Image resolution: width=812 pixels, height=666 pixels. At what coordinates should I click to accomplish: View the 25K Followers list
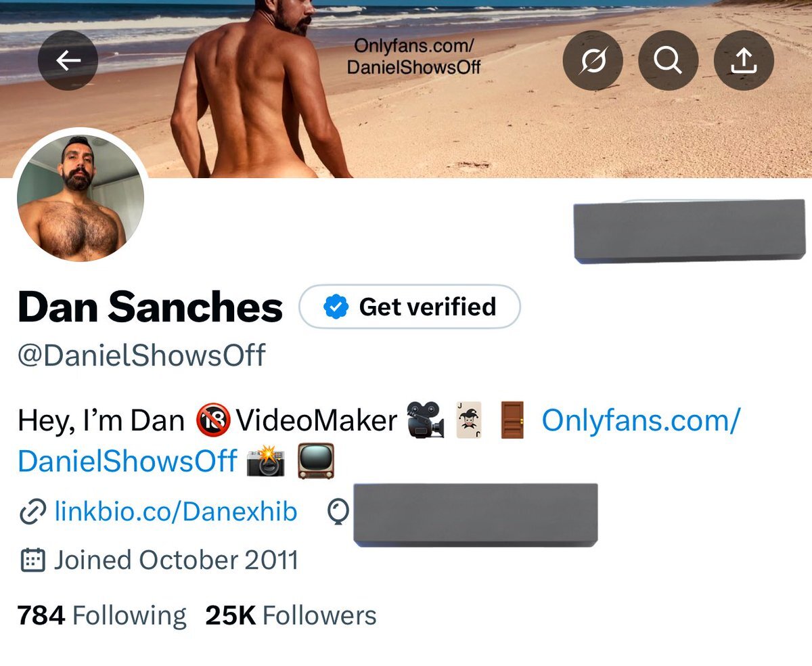click(290, 616)
